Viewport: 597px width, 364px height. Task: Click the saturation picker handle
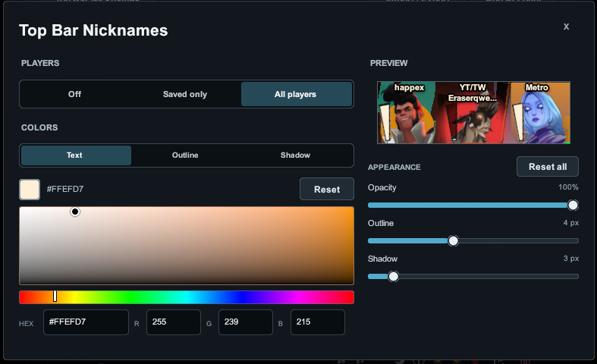tap(75, 212)
